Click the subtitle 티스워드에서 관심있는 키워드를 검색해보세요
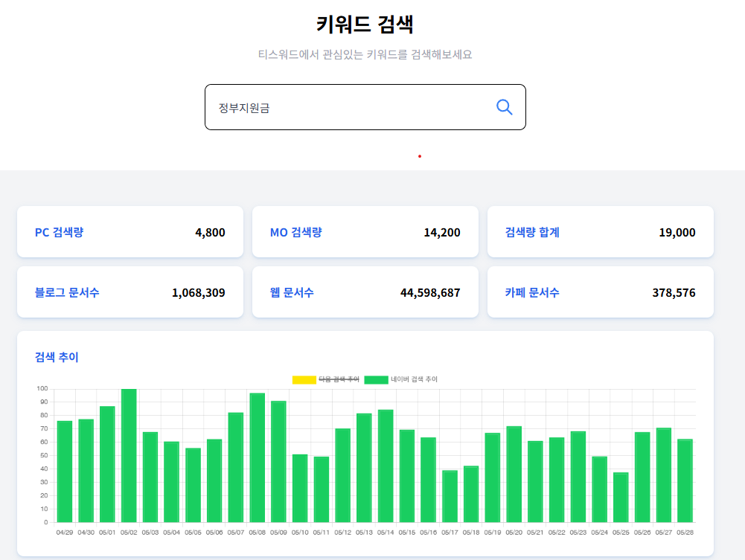745x560 pixels. 365,54
